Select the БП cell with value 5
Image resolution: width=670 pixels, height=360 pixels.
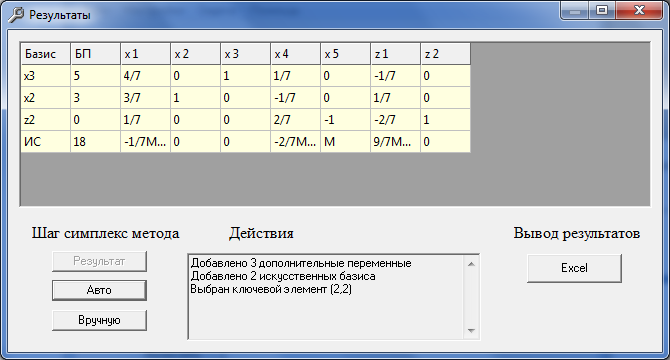tap(95, 76)
